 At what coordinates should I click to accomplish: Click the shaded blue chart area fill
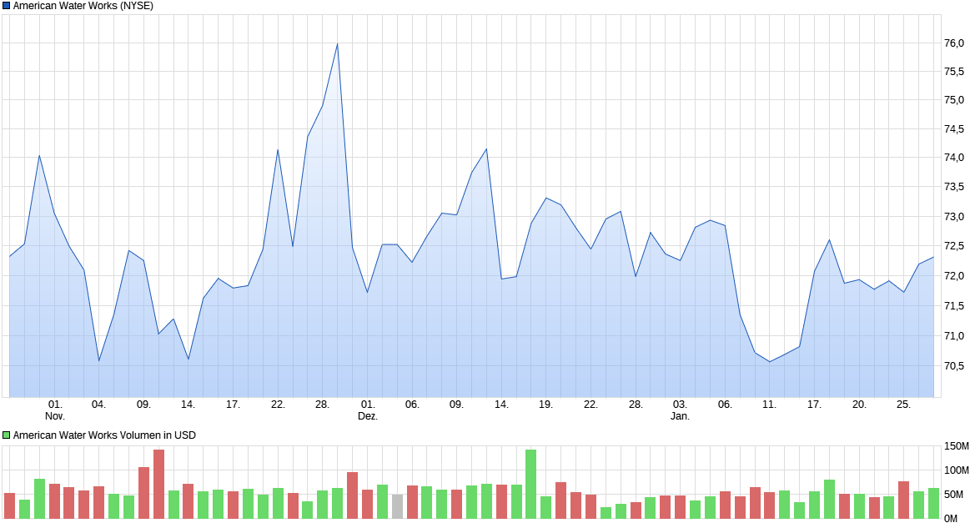tap(500, 350)
